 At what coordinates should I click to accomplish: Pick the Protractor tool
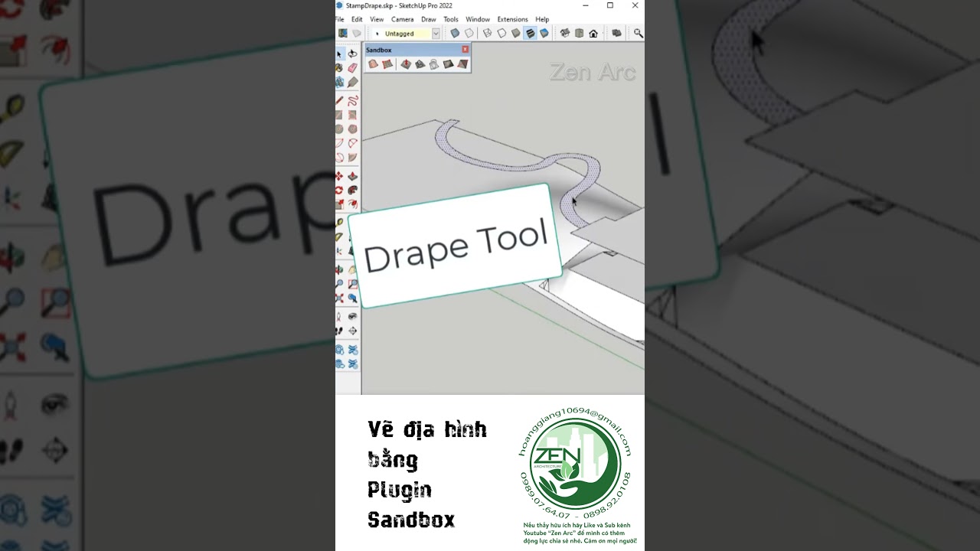click(339, 236)
